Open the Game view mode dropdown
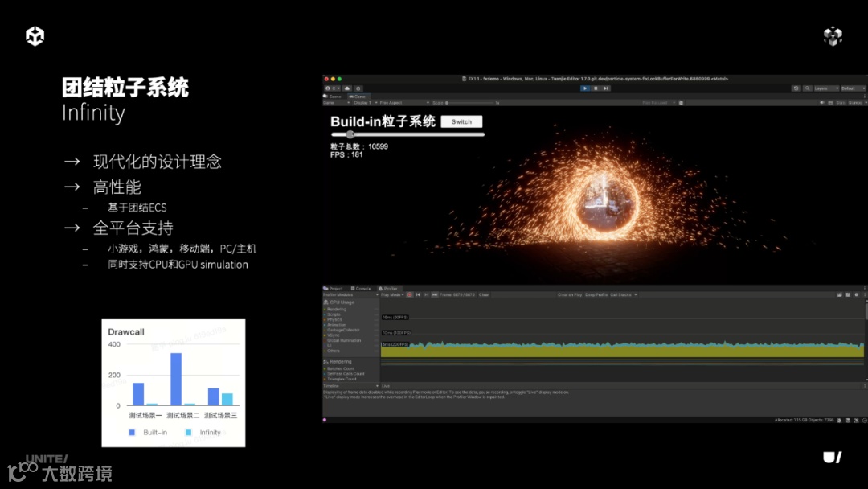This screenshot has width=868, height=489. [x=337, y=102]
